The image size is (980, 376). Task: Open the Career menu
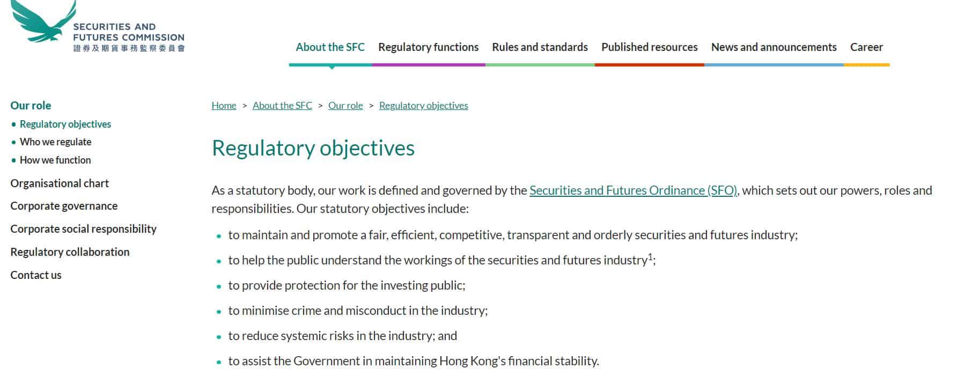(x=866, y=47)
